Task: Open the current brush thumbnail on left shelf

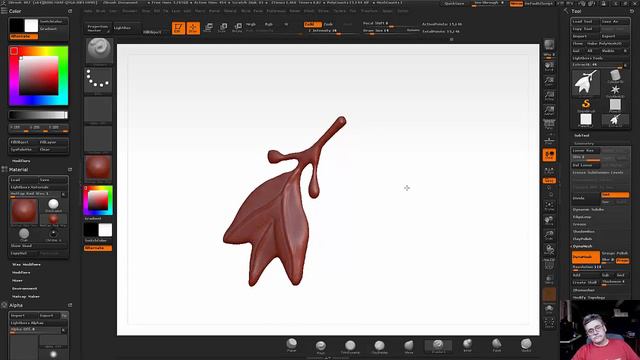Action: coord(98,50)
